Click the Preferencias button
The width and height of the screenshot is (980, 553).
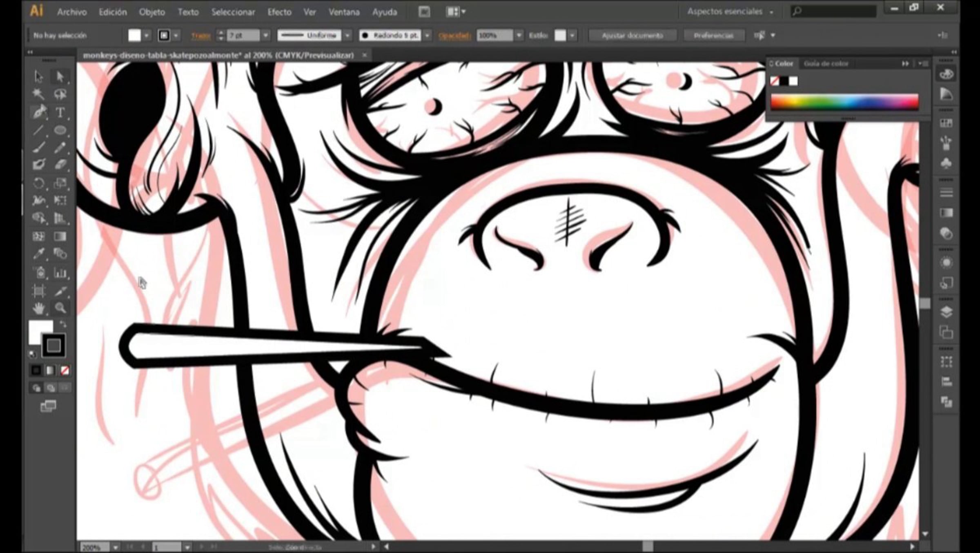pyautogui.click(x=713, y=36)
